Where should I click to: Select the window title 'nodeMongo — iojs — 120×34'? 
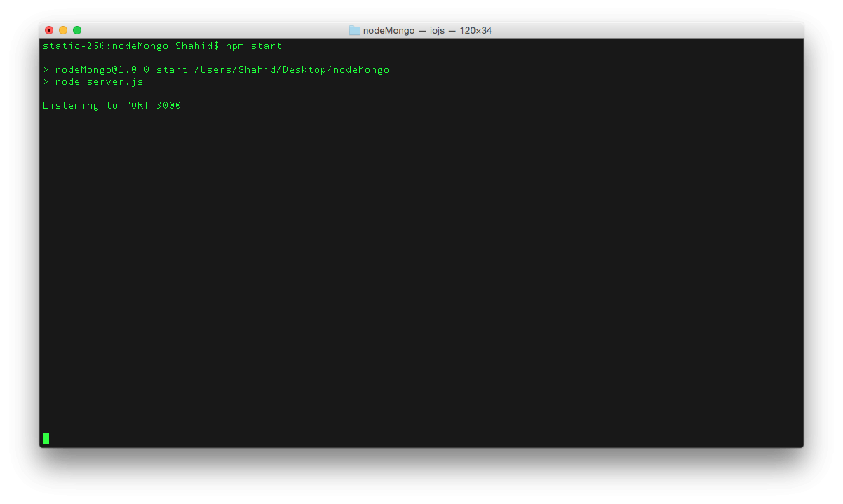pyautogui.click(x=421, y=30)
